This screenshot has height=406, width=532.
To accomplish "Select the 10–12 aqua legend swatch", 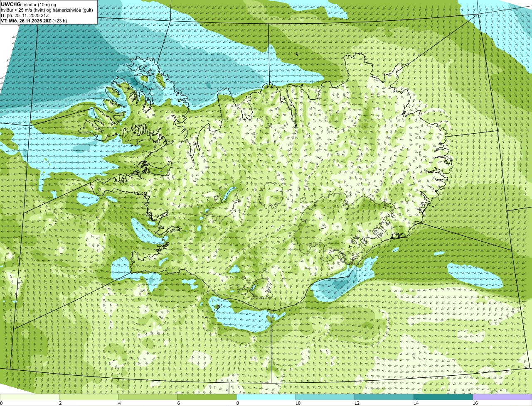I will 325,397.
